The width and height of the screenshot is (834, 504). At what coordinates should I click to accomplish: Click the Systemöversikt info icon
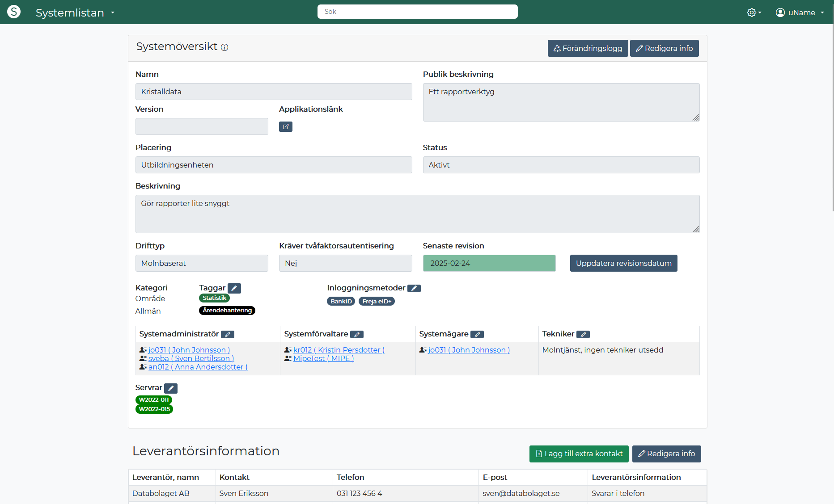click(x=224, y=47)
